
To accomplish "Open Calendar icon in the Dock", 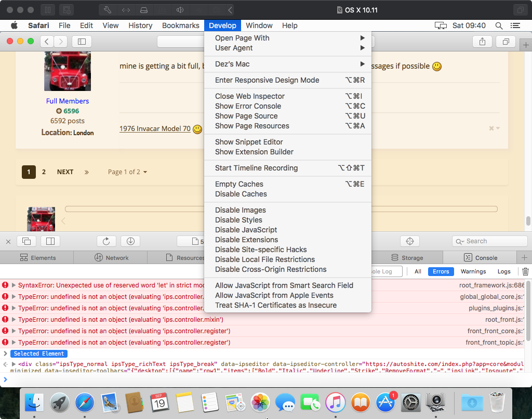I will pos(159,402).
